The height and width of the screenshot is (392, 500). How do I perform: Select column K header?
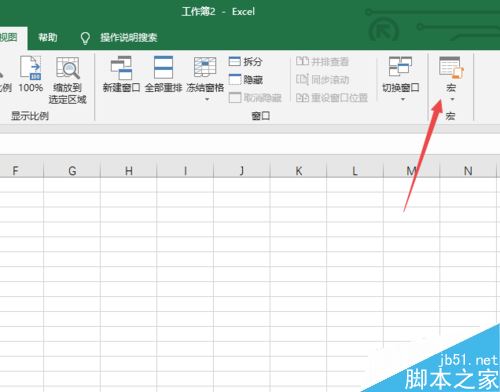(x=299, y=171)
